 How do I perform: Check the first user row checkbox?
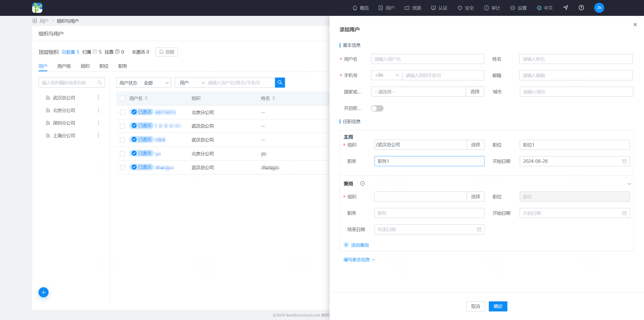coord(123,112)
